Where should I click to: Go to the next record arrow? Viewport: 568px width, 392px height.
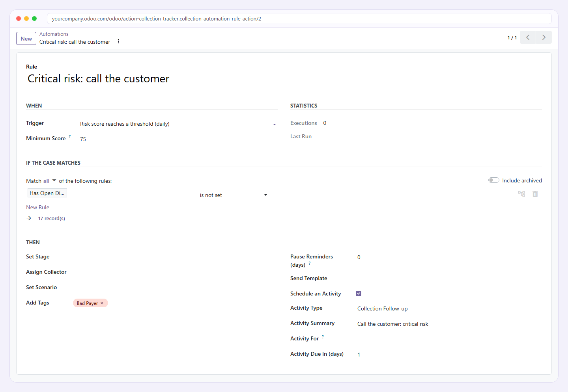544,37
